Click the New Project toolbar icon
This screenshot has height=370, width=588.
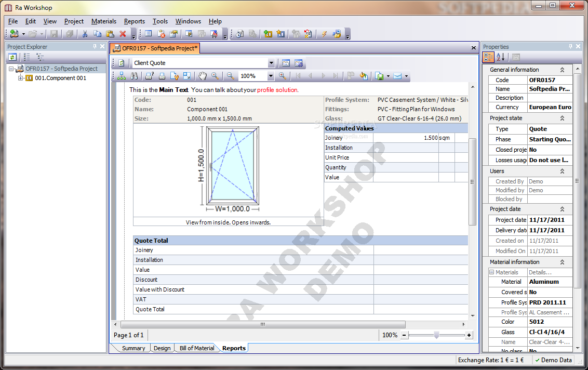pos(14,34)
